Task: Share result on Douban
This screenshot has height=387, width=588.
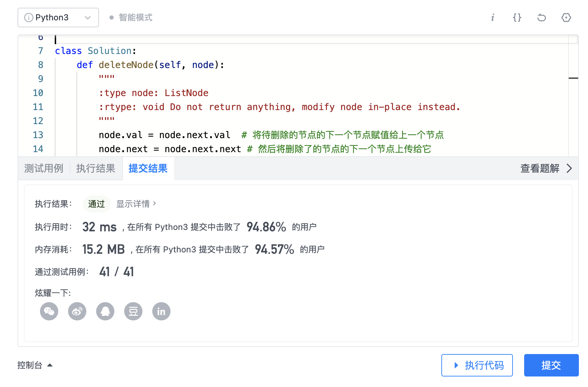Action: pyautogui.click(x=133, y=311)
